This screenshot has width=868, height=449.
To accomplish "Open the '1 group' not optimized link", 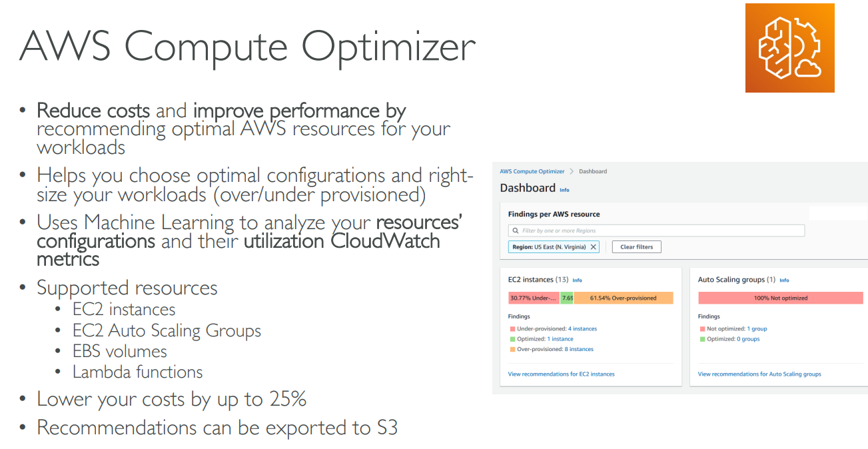I will coord(757,329).
